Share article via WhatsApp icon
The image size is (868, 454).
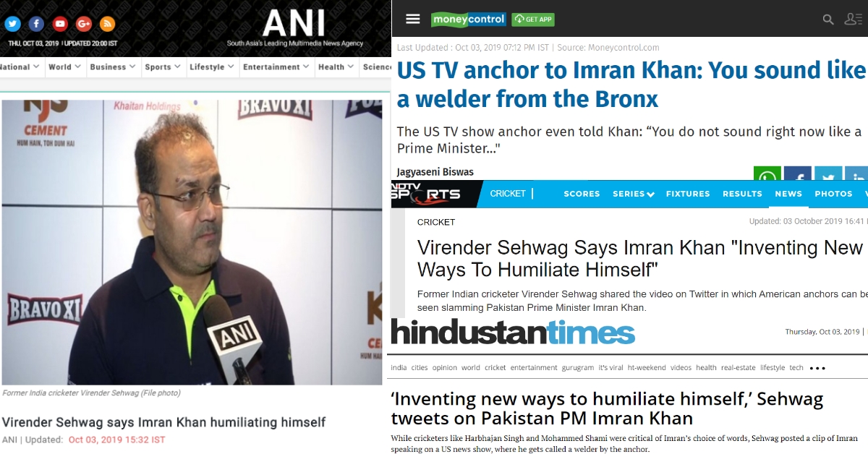(767, 174)
